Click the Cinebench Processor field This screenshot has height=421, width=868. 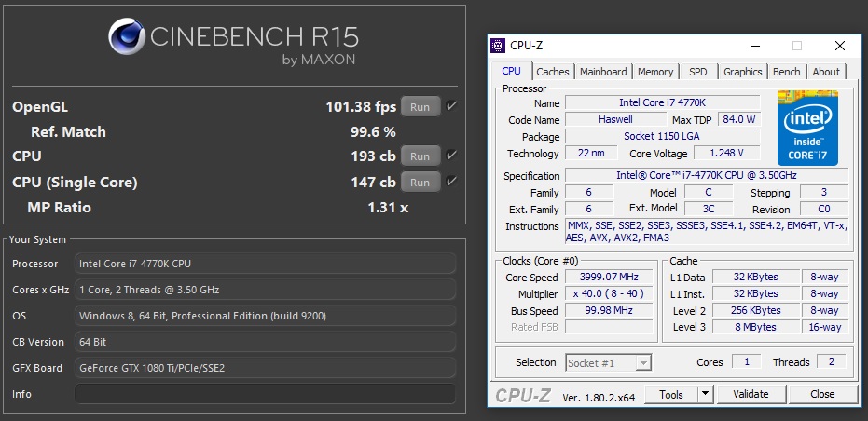point(265,264)
